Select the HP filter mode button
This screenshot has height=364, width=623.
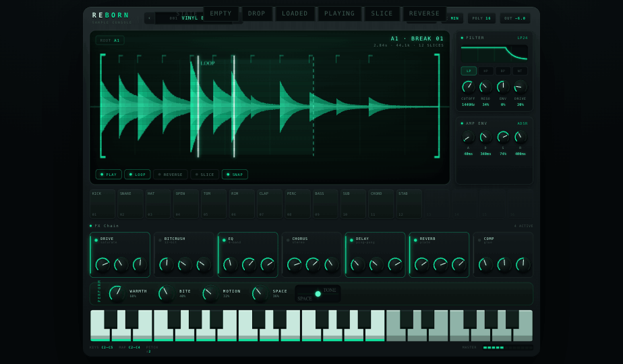[485, 71]
